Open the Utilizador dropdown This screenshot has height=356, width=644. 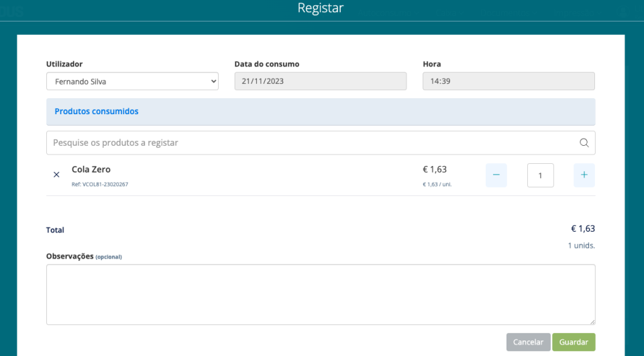(x=132, y=81)
